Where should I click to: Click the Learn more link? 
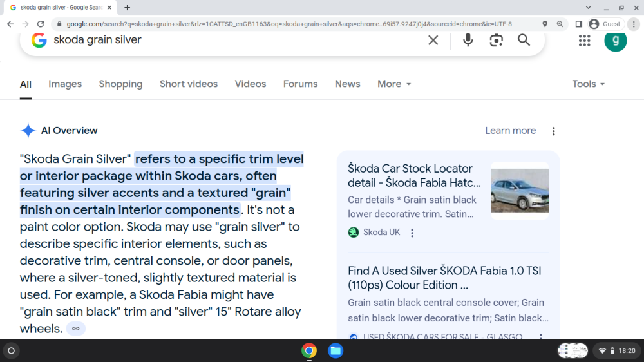[x=510, y=131]
